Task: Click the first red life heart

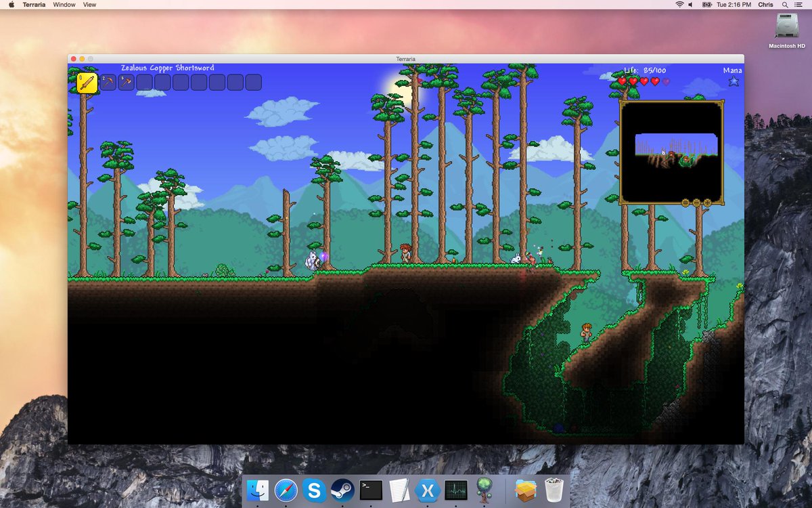Action: point(622,81)
